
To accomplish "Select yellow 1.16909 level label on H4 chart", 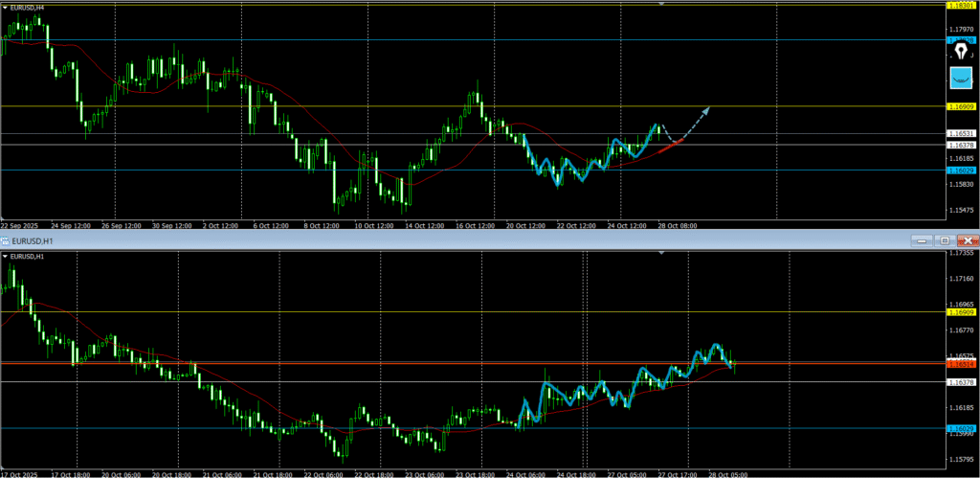I will tap(962, 106).
